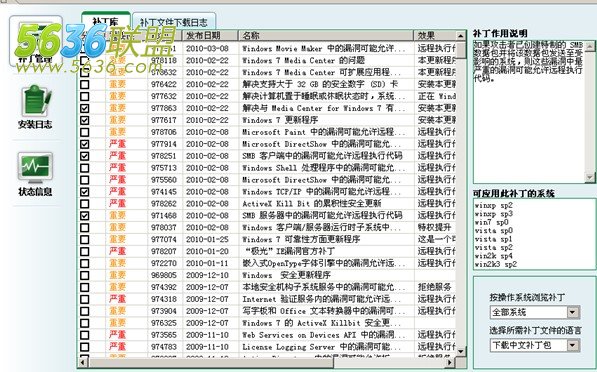
Task: Select win2k3 sp2 in applicable systems list
Action: 495,264
